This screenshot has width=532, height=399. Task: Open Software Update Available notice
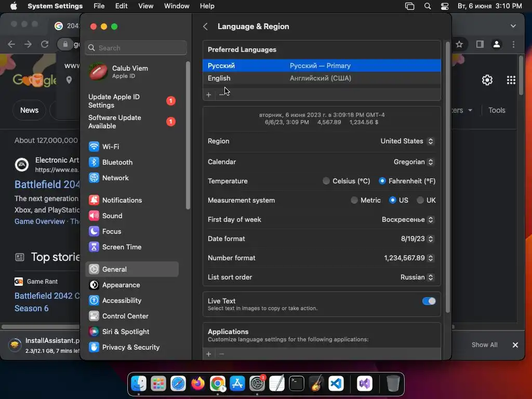(x=131, y=122)
